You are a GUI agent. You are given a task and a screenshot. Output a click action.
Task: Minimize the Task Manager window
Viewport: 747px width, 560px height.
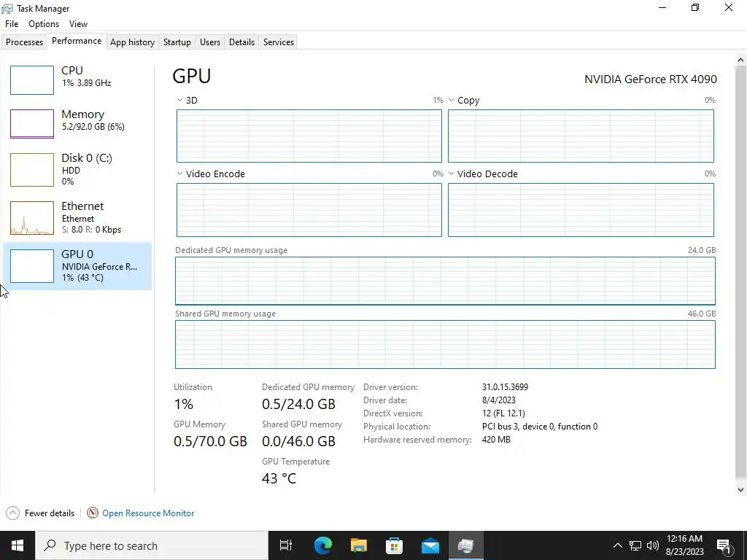pos(662,7)
